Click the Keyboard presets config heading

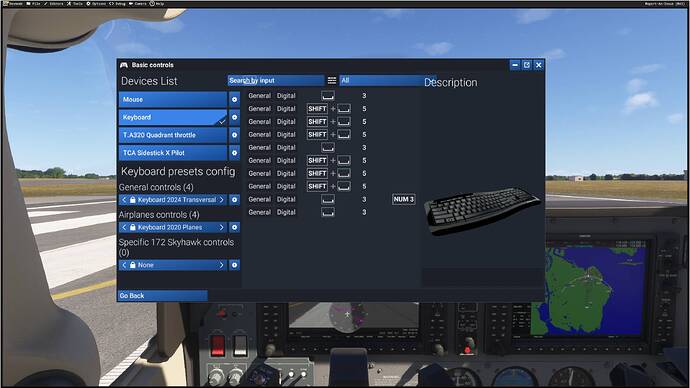click(x=178, y=171)
